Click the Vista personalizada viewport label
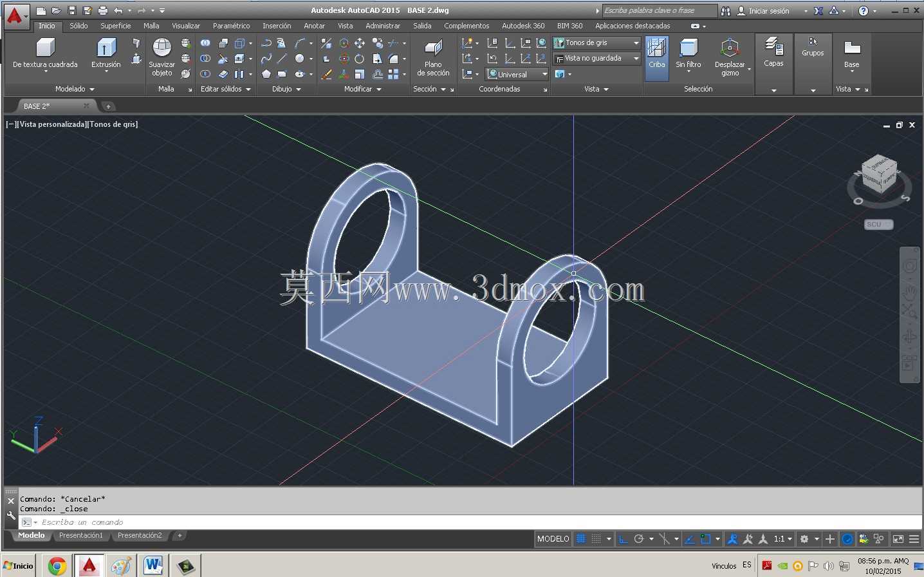The image size is (924, 577). point(53,124)
